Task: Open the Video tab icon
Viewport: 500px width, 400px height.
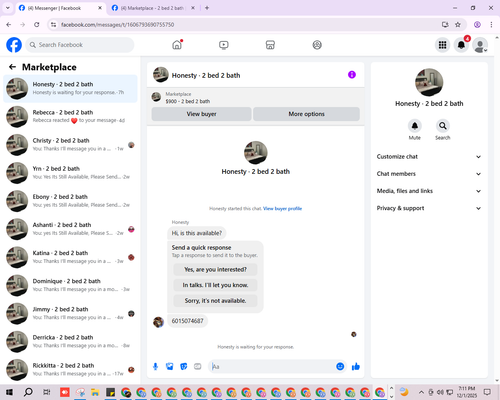Action: (x=224, y=45)
